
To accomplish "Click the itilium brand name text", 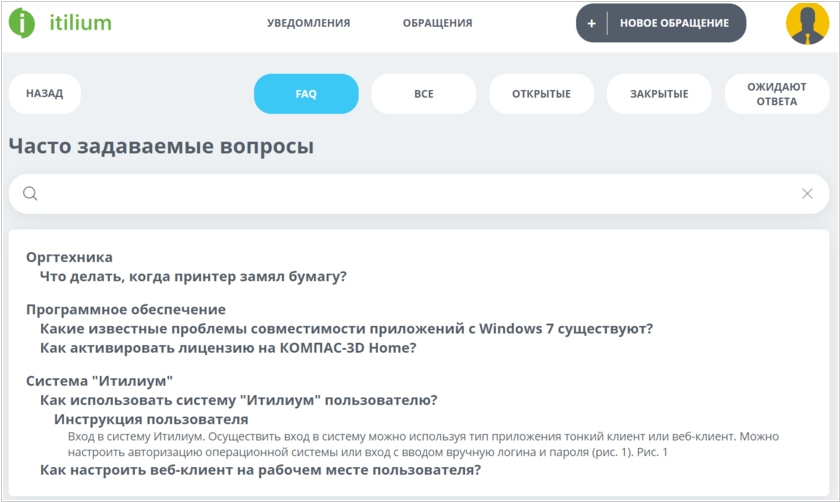I will click(80, 23).
